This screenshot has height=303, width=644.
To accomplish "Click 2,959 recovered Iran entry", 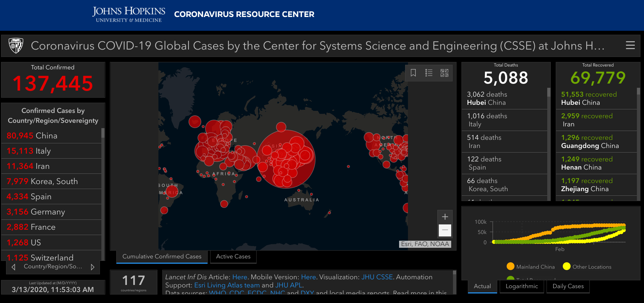I will 597,120.
